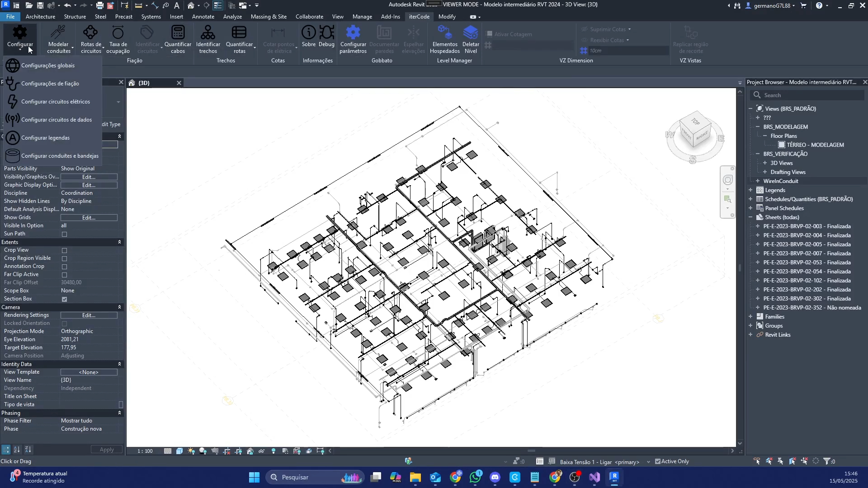Click Edit button for Rendering Settings
The height and width of the screenshot is (488, 868).
point(89,315)
